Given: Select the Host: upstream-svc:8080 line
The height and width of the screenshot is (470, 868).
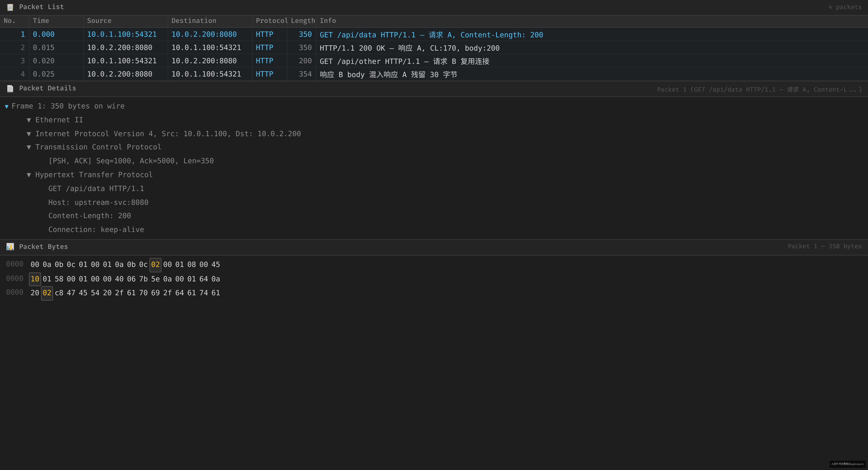Looking at the screenshot, I should pos(98,202).
